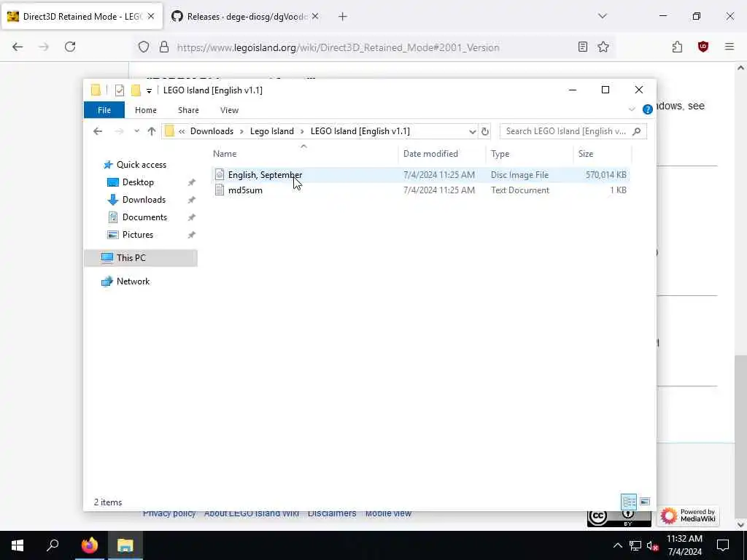Switch to large icons view layout
Screen dimensions: 747x560
645,502
